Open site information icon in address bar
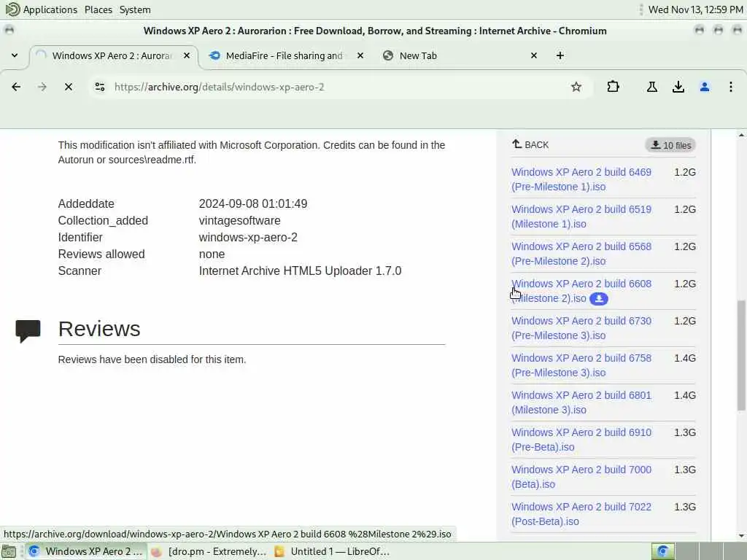This screenshot has height=560, width=747. click(x=99, y=87)
